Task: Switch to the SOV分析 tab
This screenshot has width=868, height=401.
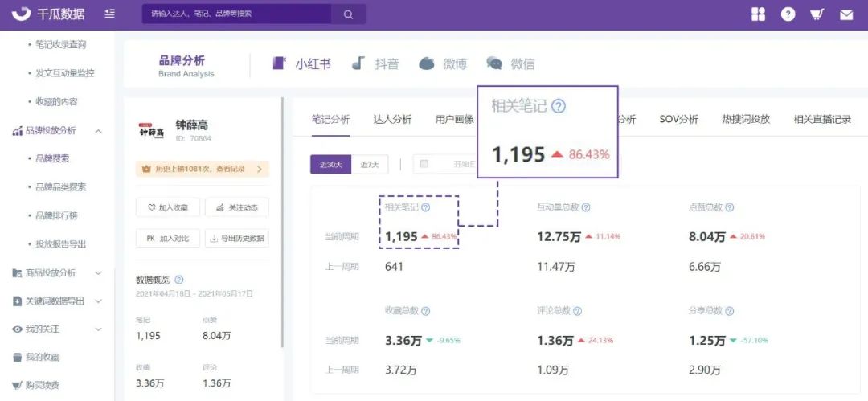Action: coord(678,119)
